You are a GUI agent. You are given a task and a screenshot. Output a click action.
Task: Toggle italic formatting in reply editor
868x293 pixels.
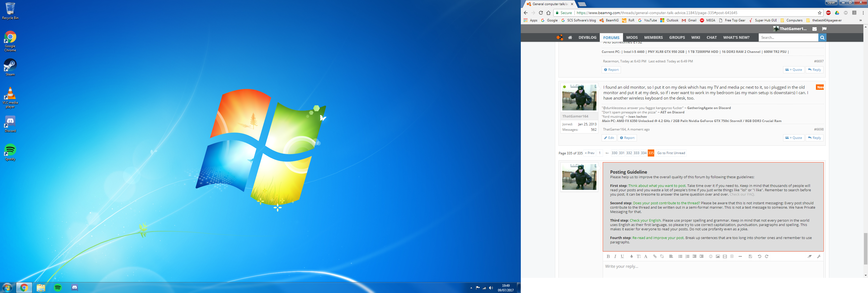[615, 256]
